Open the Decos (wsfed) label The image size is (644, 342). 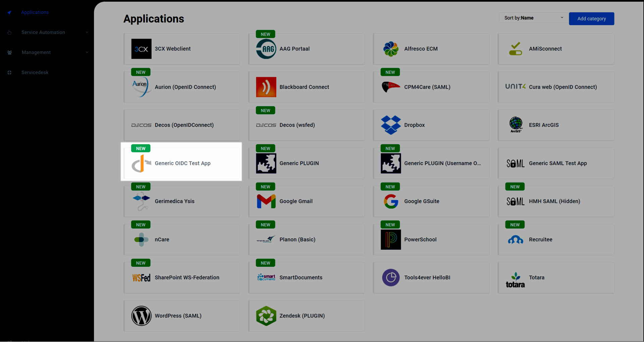[297, 125]
